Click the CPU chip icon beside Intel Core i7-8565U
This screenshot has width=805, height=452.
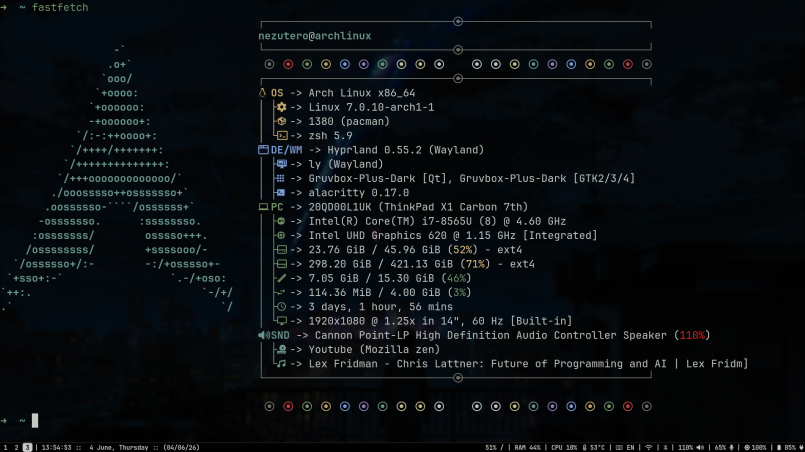tap(281, 221)
